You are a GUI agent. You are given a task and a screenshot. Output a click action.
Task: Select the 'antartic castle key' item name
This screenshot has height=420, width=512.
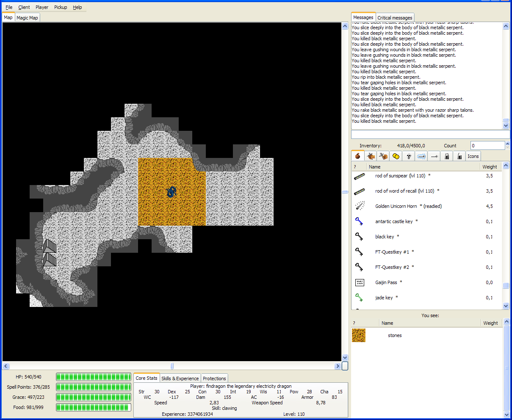coord(394,221)
